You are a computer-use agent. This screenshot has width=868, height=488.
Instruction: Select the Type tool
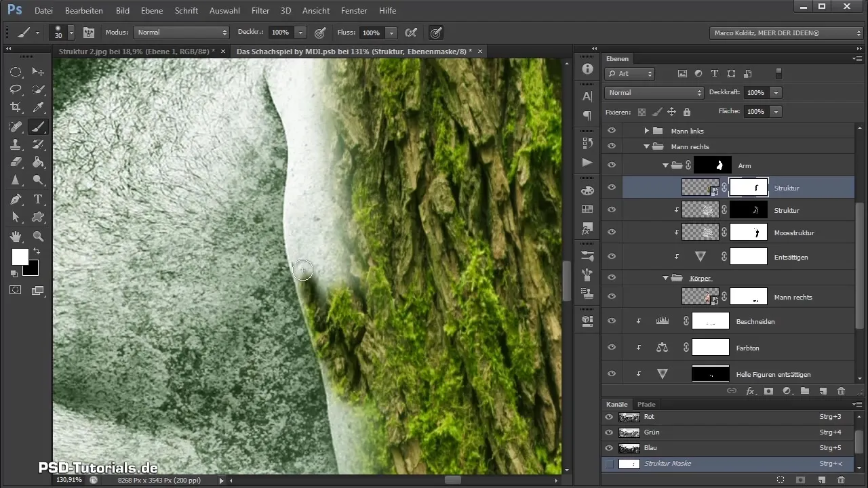click(38, 199)
